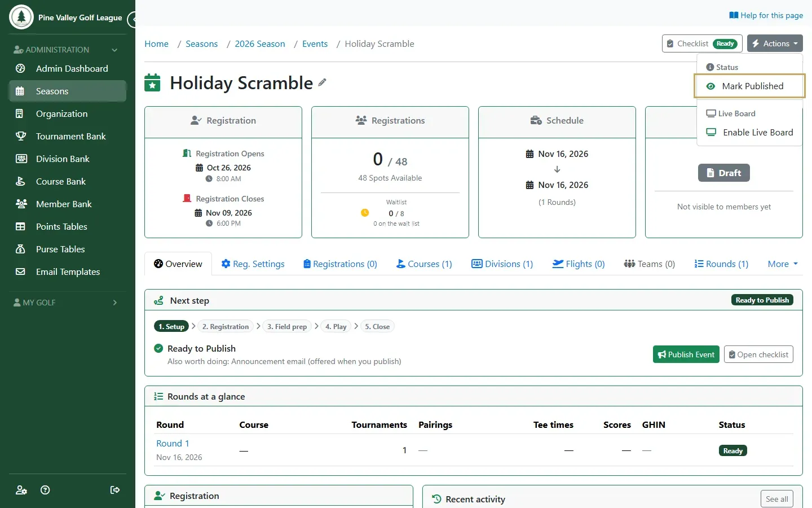Open Purse Tables in sidebar
812x508 pixels.
click(68, 249)
